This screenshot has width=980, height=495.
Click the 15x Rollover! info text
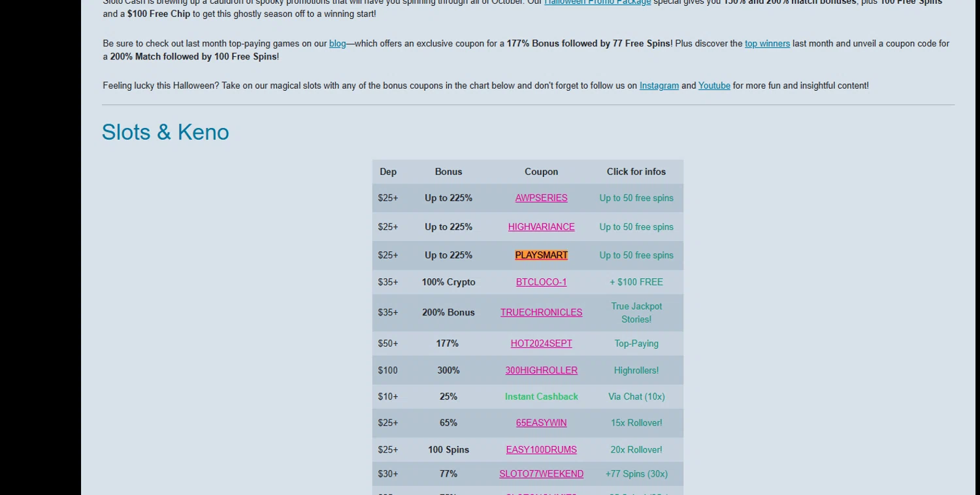[636, 423]
